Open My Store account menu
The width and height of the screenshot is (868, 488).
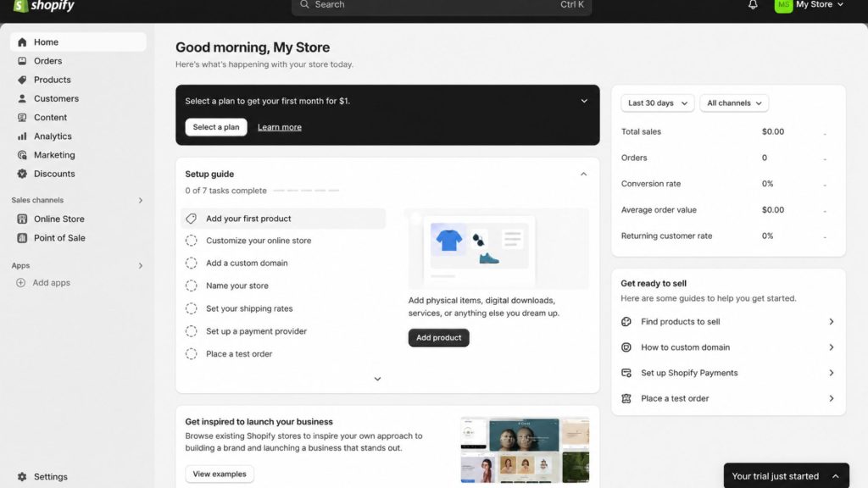(810, 5)
